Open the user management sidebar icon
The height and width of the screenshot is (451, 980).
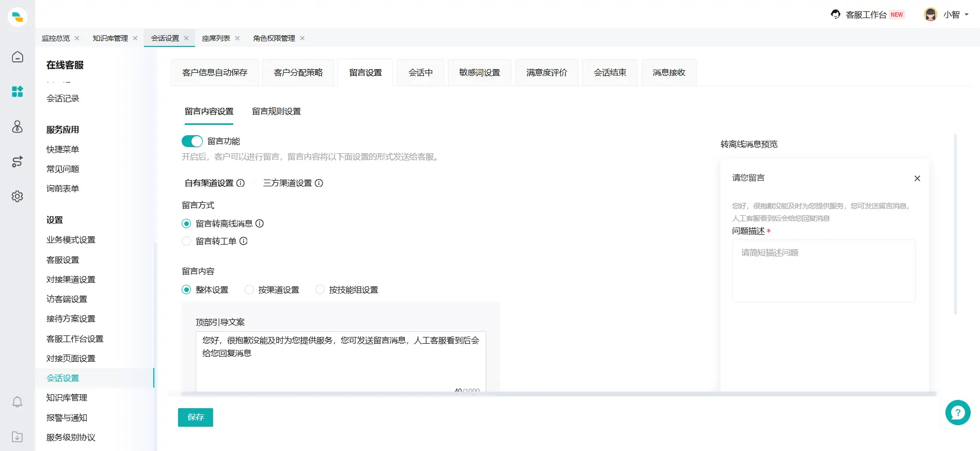(18, 126)
